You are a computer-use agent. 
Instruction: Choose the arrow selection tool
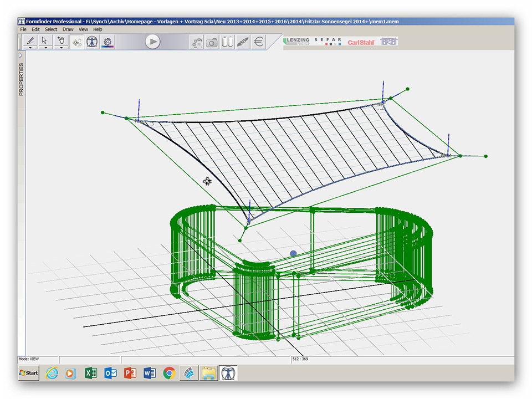point(45,40)
